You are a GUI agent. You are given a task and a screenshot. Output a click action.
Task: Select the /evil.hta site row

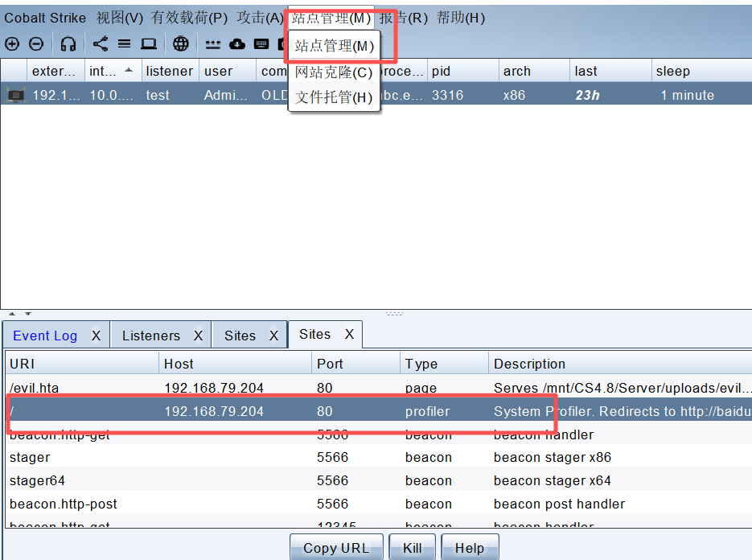pyautogui.click(x=379, y=387)
